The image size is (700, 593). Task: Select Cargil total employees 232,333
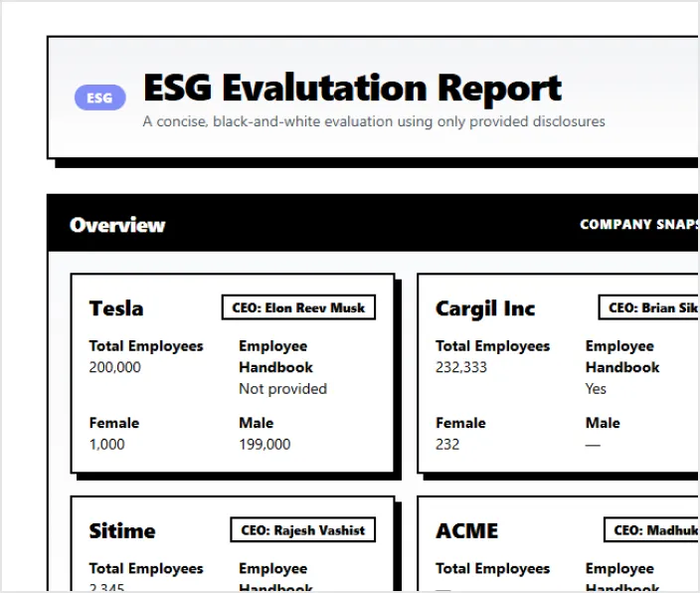click(461, 367)
